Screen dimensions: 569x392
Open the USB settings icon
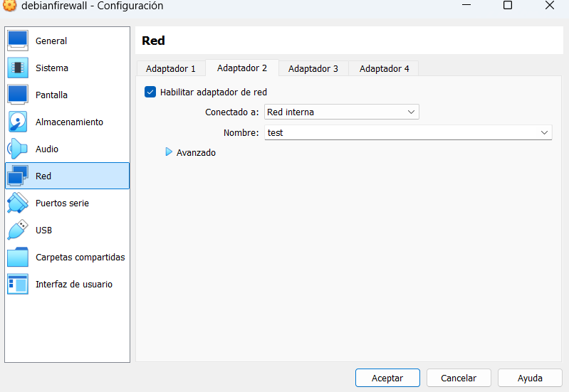click(x=18, y=230)
